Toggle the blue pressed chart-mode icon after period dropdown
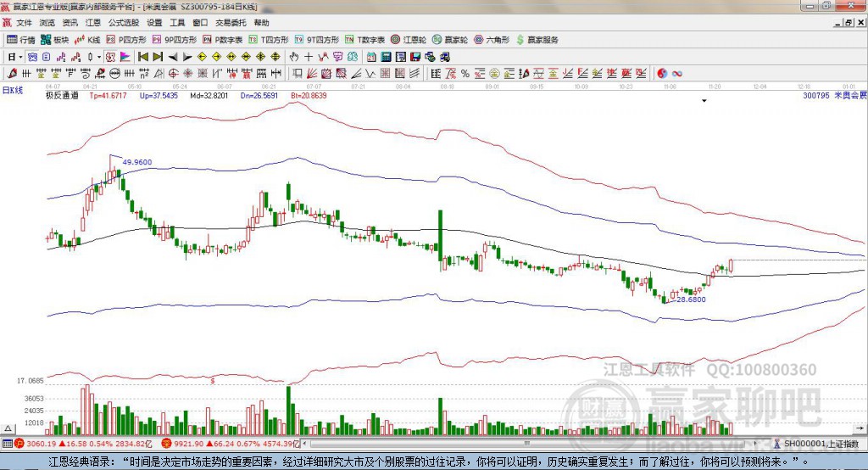 coord(32,57)
